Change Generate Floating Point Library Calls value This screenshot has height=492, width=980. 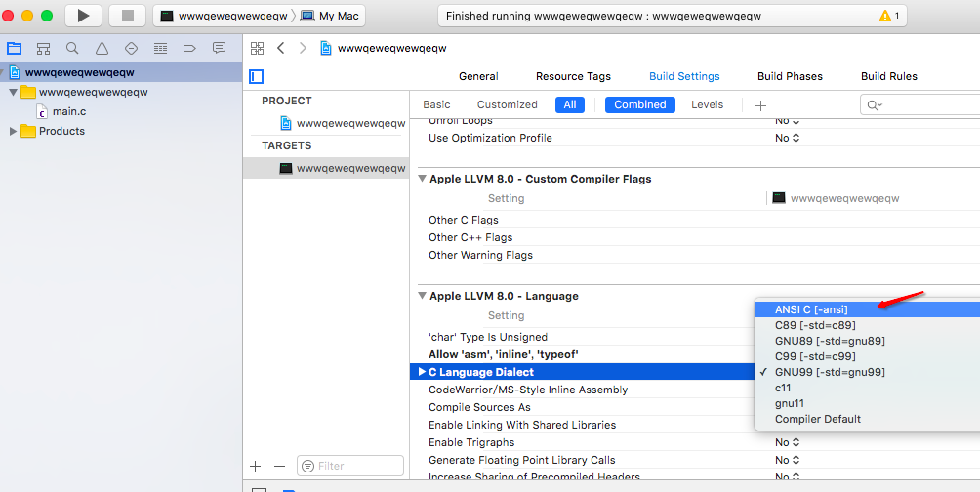pyautogui.click(x=787, y=460)
